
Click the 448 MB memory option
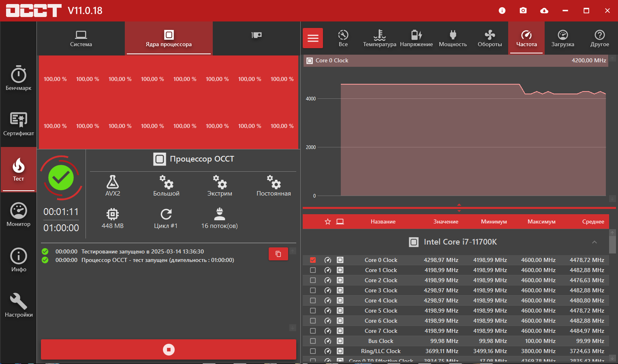click(x=113, y=218)
